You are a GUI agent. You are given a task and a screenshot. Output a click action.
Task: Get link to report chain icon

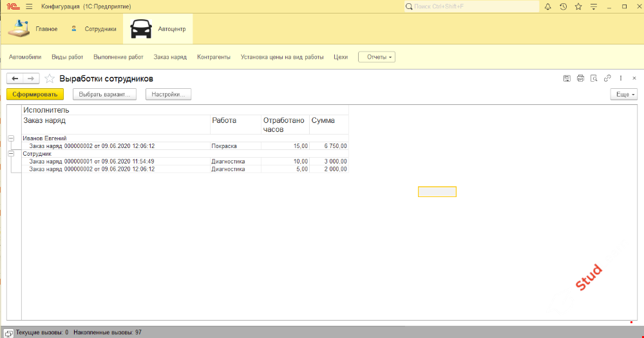point(607,79)
